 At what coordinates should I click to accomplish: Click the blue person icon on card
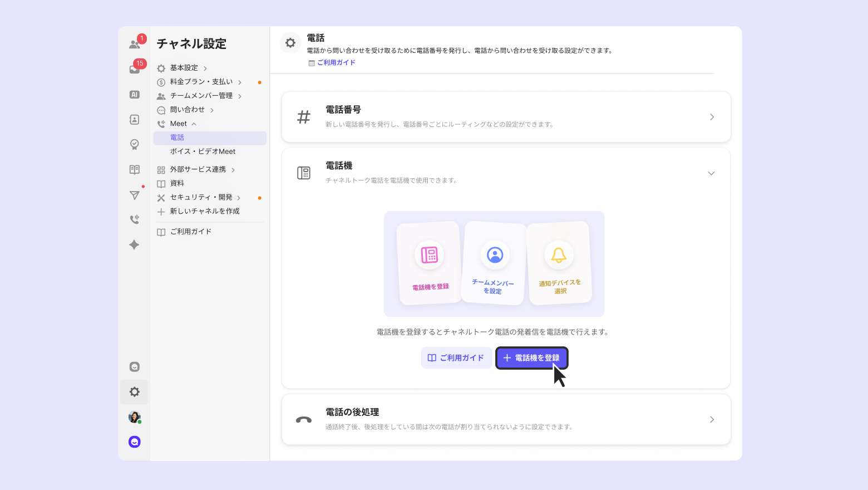point(495,255)
